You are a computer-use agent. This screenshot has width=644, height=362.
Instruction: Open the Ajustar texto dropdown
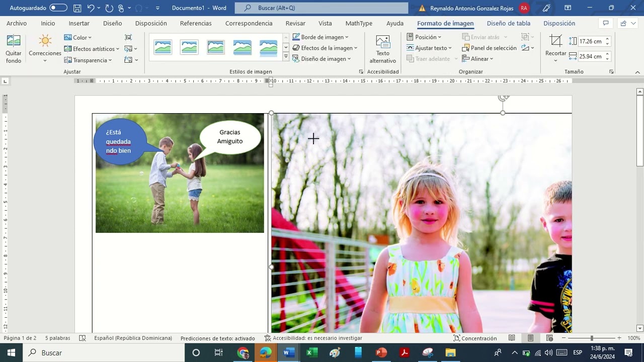[x=429, y=48]
